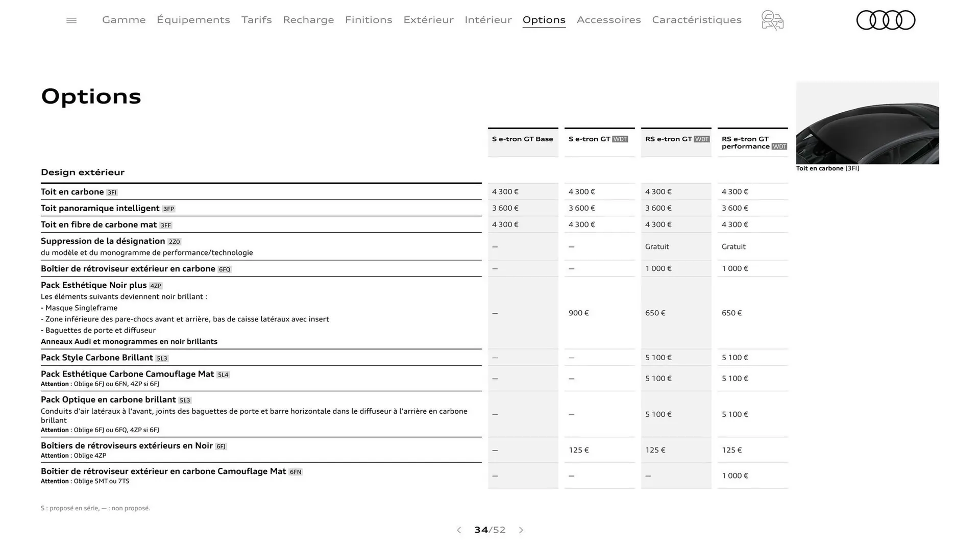This screenshot has height=551, width=980.
Task: Click the WDT badge on S e-tron GT
Action: click(x=620, y=139)
